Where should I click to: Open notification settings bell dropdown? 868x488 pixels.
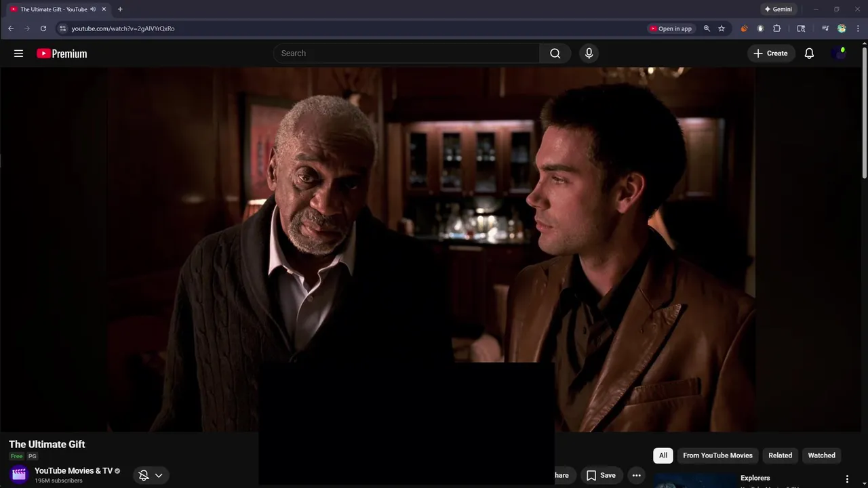(x=151, y=475)
